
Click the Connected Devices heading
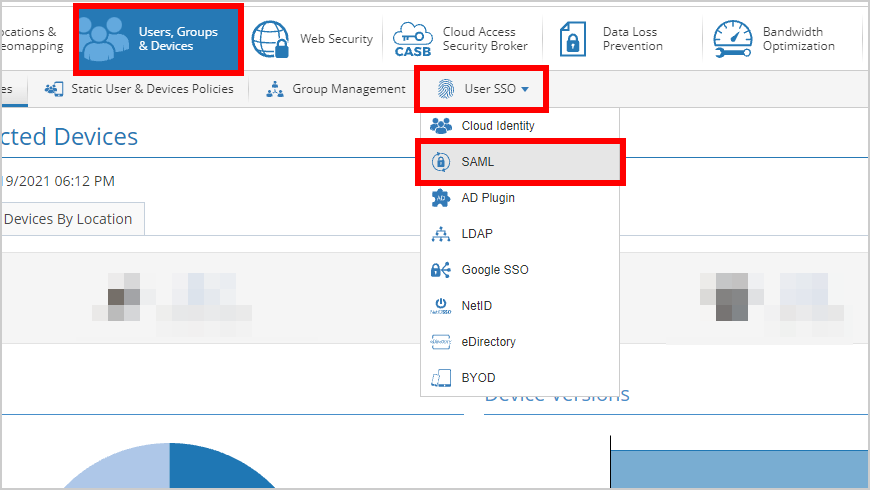click(x=69, y=137)
